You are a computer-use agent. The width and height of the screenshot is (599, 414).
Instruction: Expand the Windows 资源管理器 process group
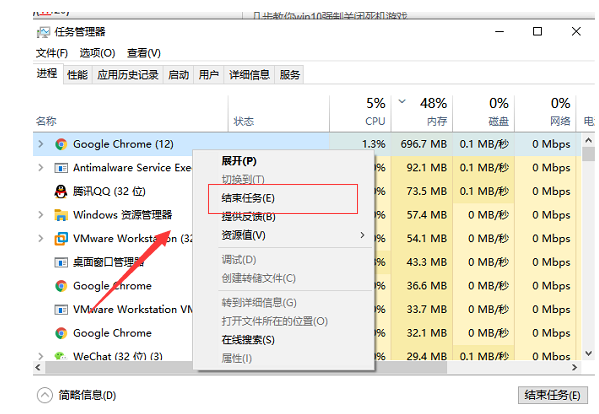[x=40, y=215]
